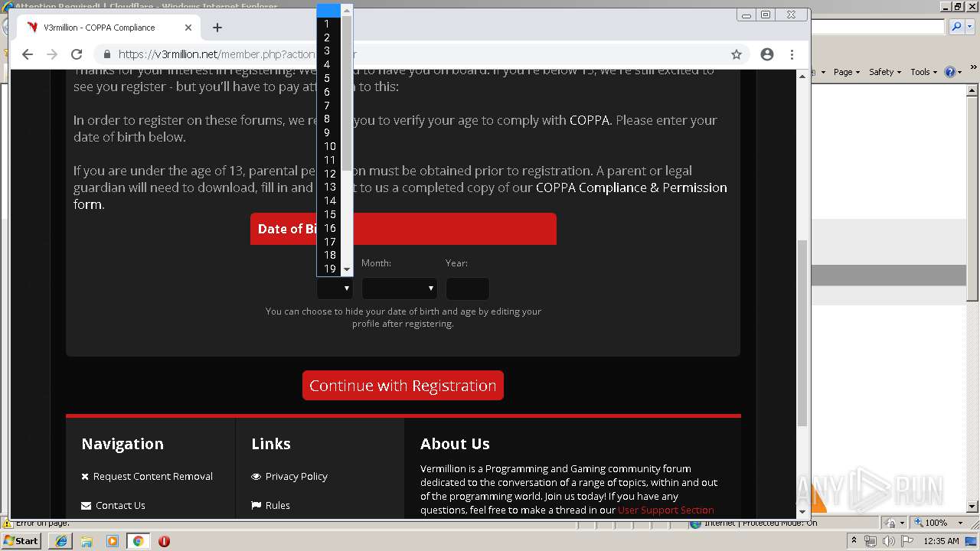
Task: Click the Chrome page vertical scrollbar thumb
Action: 802,333
